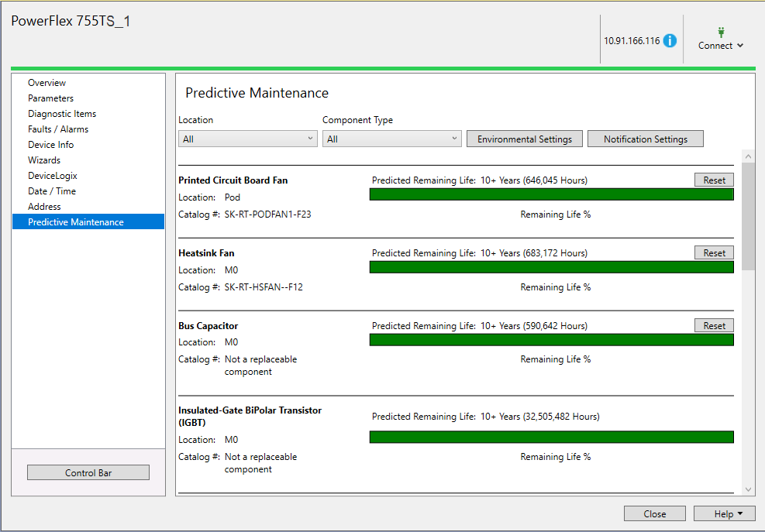Click the scrollbar up arrow

click(x=749, y=156)
